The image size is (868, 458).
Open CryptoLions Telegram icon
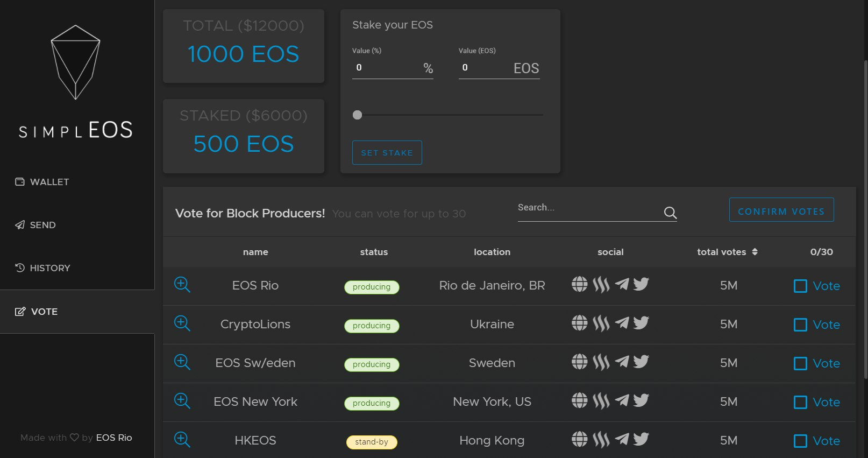click(622, 322)
